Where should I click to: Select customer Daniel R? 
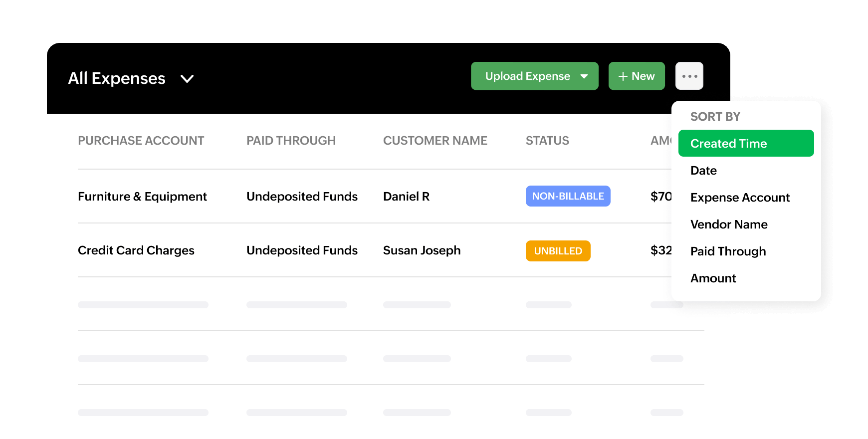406,197
